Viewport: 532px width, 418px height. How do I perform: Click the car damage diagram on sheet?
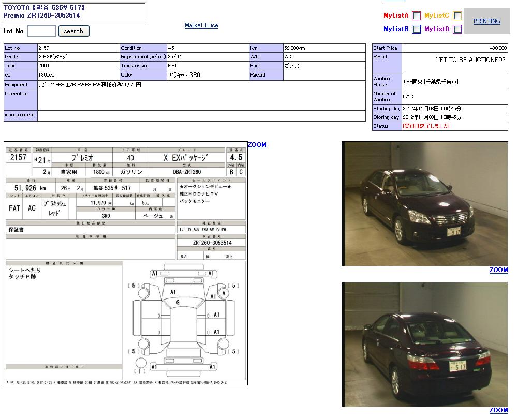pos(184,321)
